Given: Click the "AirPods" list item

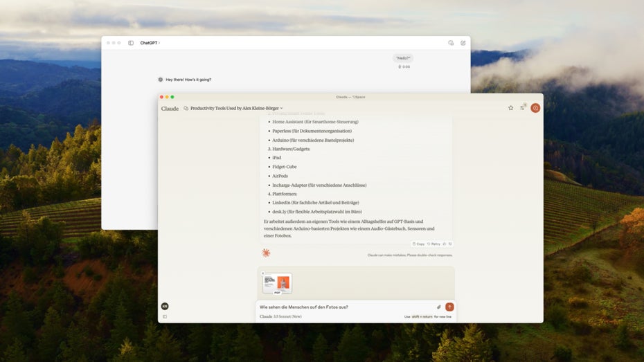Looking at the screenshot, I should [280, 176].
